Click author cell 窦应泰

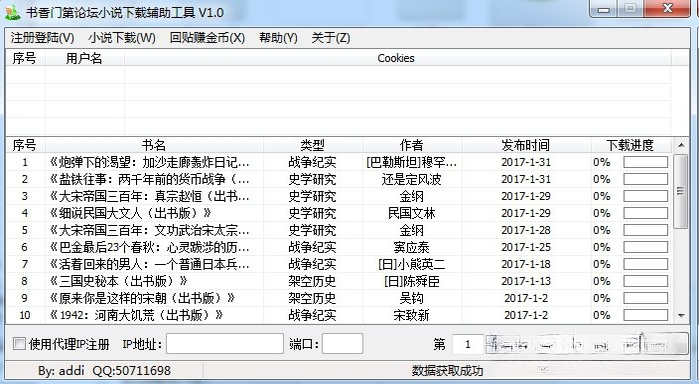[411, 247]
